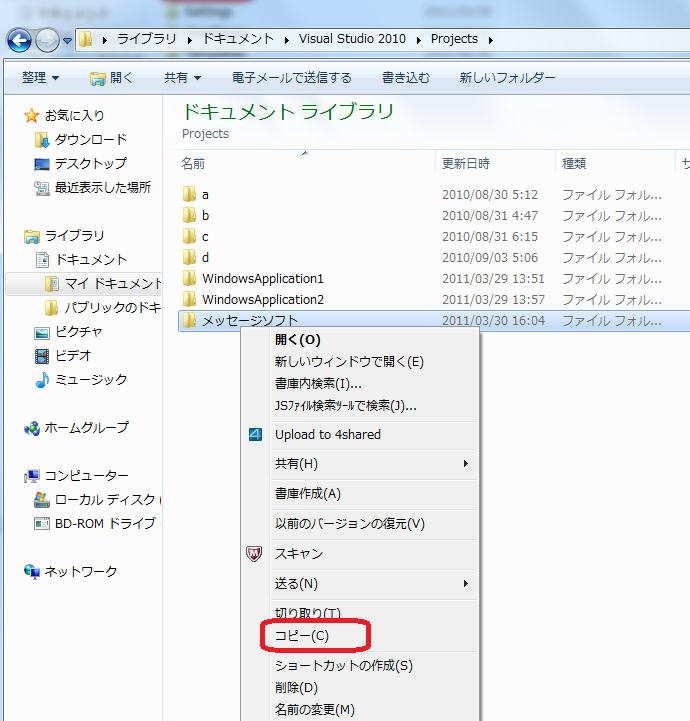This screenshot has width=690, height=721.
Task: Open the ピクチャ library icon
Action: (42, 332)
